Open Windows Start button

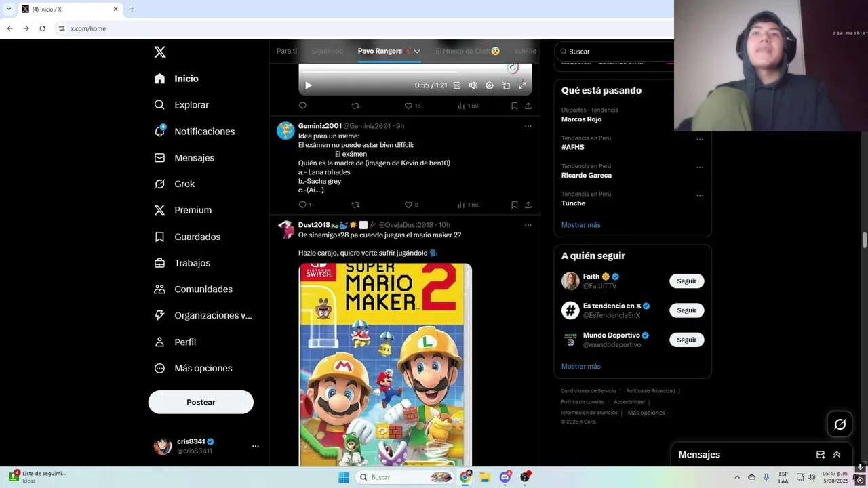tap(344, 477)
